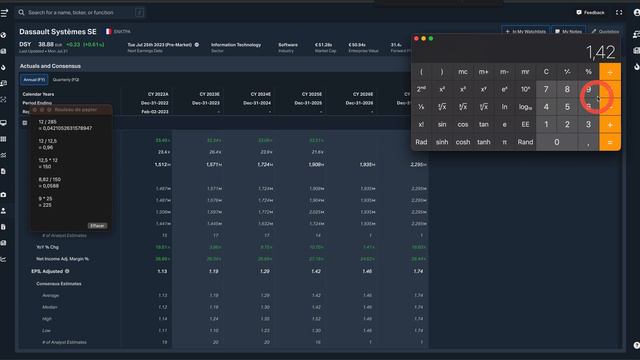Click the tan key in Calculator
Screen dimensions: 640x360
484,124
